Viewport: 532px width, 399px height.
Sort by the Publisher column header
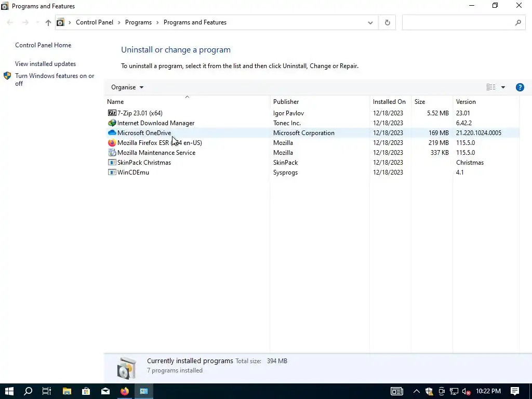tap(320, 101)
